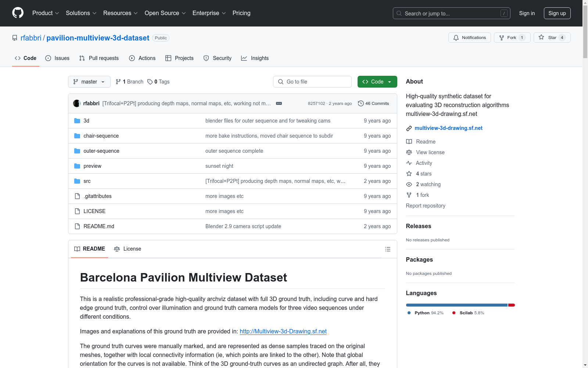Image resolution: width=588 pixels, height=368 pixels.
Task: Click the .gitattributes file icon
Action: (x=77, y=196)
